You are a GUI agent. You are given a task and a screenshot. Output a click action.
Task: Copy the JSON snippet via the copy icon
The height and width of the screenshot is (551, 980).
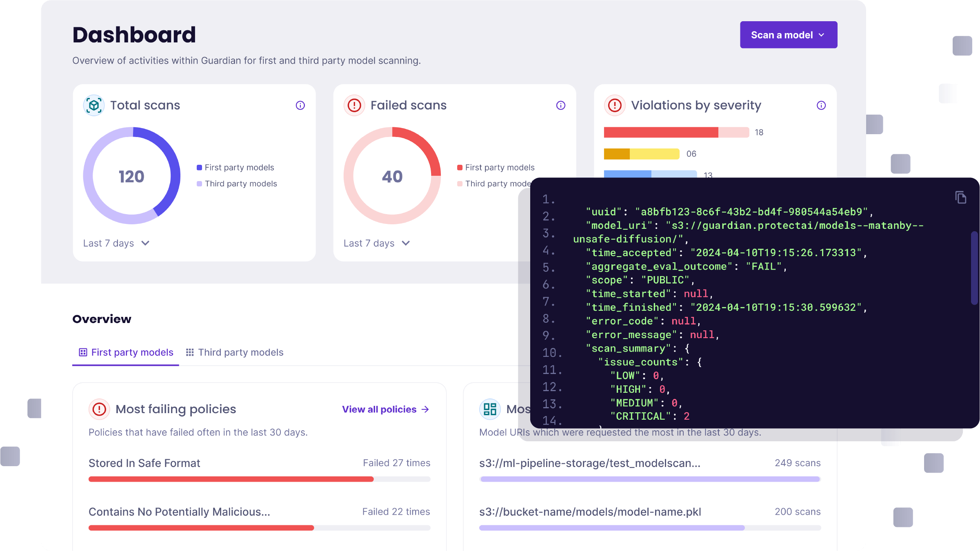[x=961, y=197]
